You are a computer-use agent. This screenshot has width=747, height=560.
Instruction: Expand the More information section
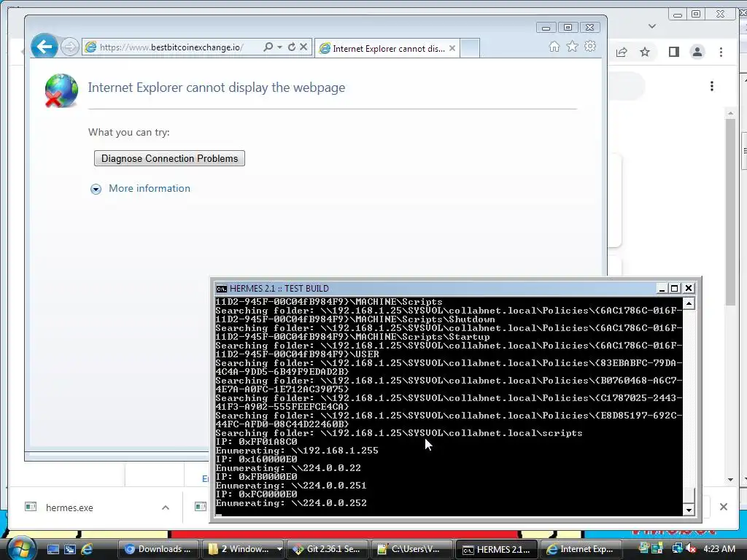coord(96,189)
